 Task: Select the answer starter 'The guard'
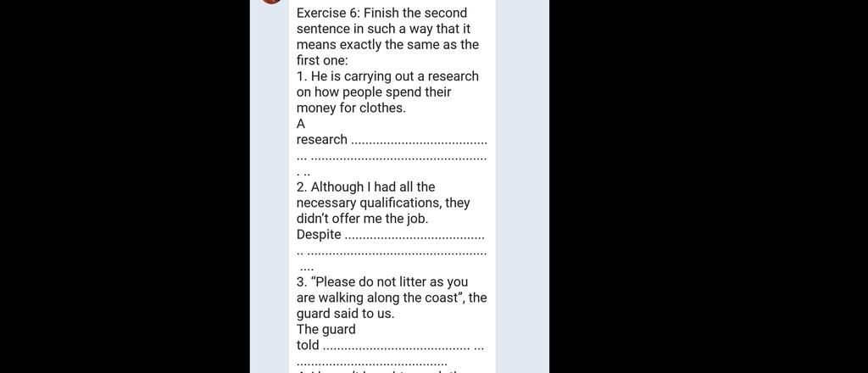pyautogui.click(x=326, y=329)
